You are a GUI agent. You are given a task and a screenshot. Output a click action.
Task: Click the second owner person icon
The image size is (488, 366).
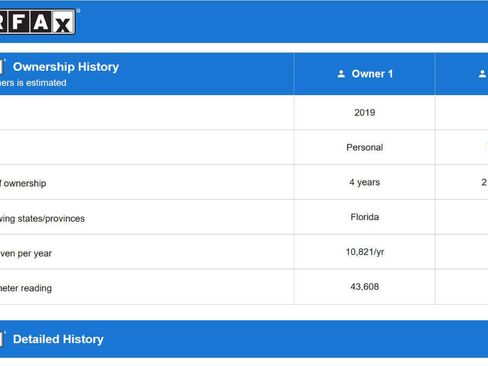coord(483,74)
